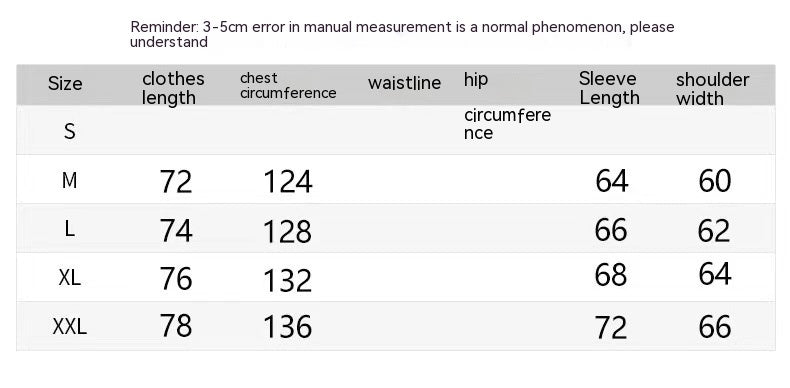Screen dimensions: 790x388
Task: Select shoulder width value 66 for XXL
Action: (714, 326)
